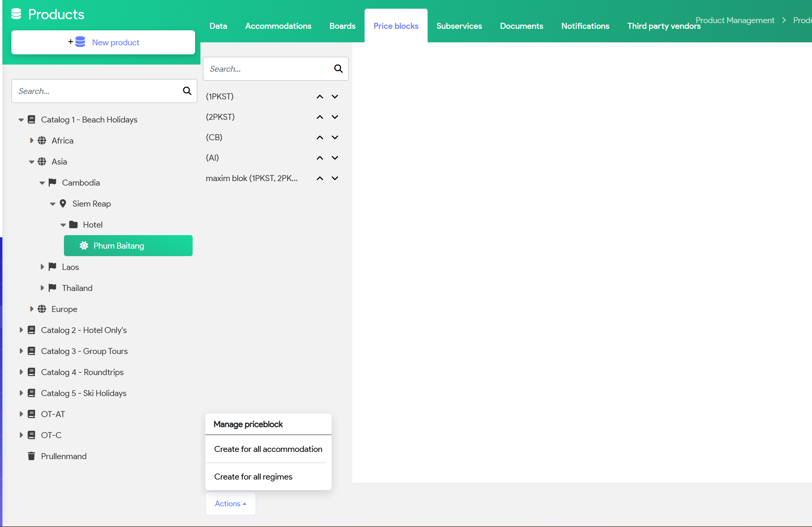Open the Prullenmand trash bin
The image size is (812, 527).
[63, 456]
